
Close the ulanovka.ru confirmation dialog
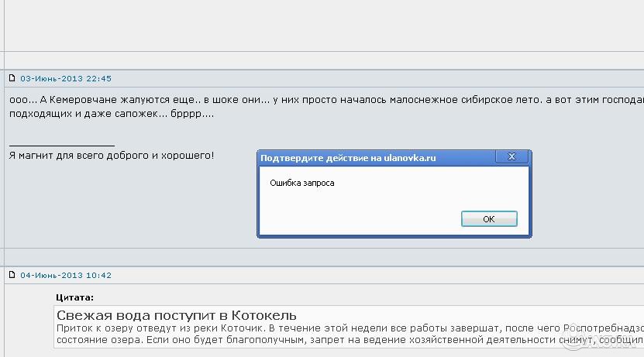pyautogui.click(x=511, y=156)
